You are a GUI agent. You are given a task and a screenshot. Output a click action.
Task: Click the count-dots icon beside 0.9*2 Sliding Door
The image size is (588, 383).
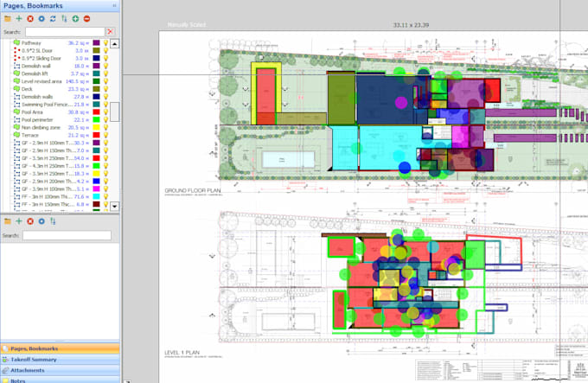(17, 58)
